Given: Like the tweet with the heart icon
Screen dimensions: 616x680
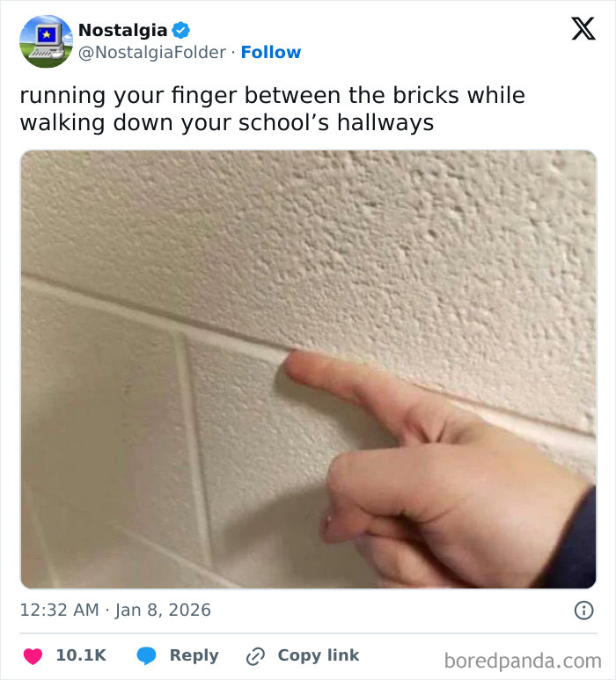Looking at the screenshot, I should 33,655.
